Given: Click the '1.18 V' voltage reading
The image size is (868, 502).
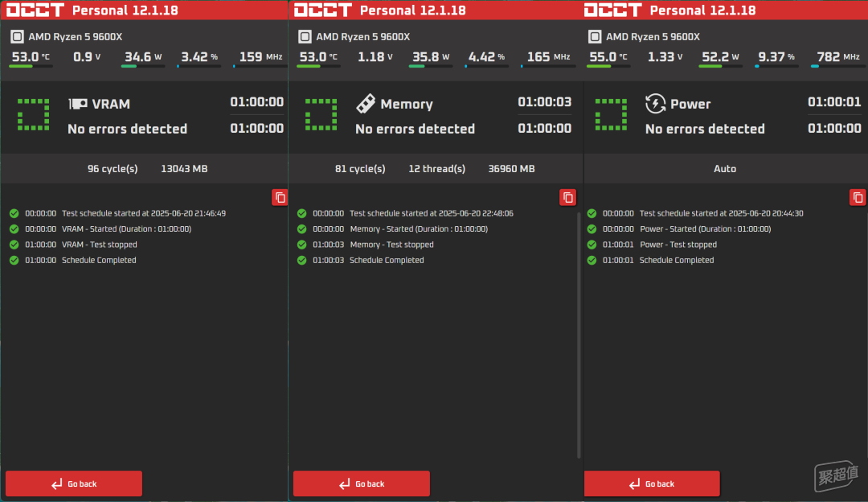Looking at the screenshot, I should (x=375, y=56).
